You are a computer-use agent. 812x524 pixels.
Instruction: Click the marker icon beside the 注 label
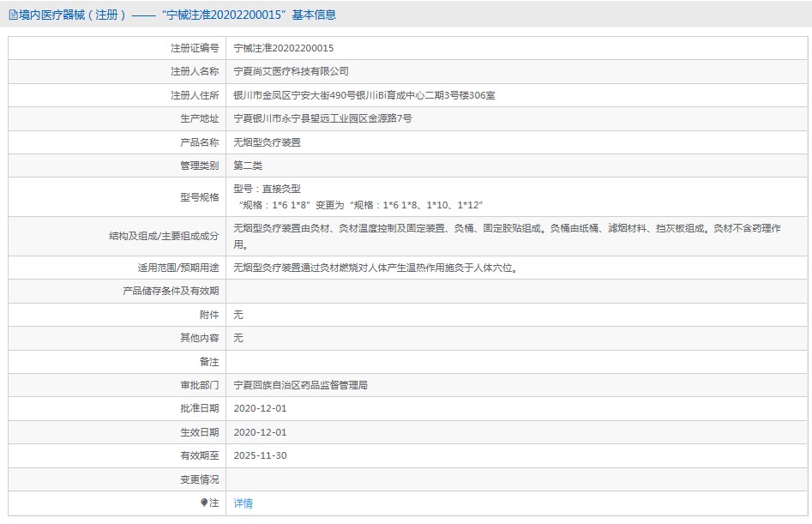[204, 503]
